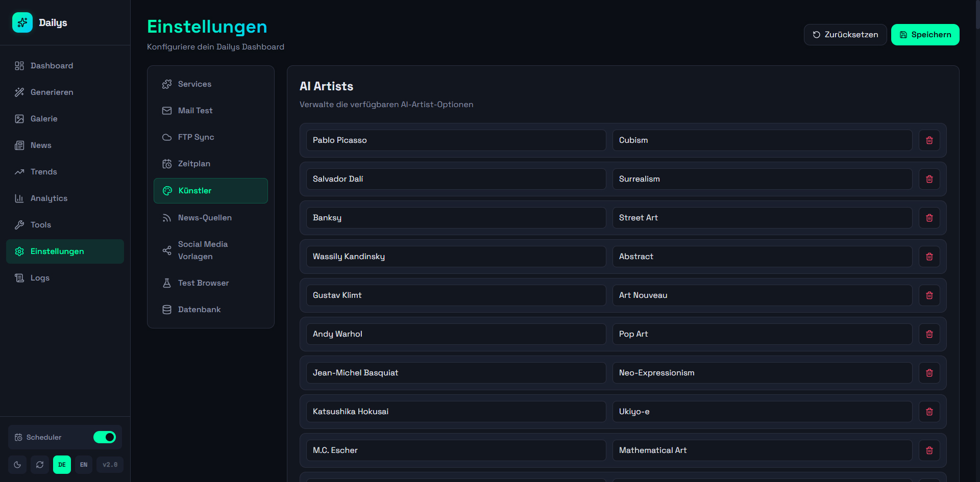Click trash icon for M.C. Escher
Image resolution: width=980 pixels, height=482 pixels.
[x=929, y=450]
